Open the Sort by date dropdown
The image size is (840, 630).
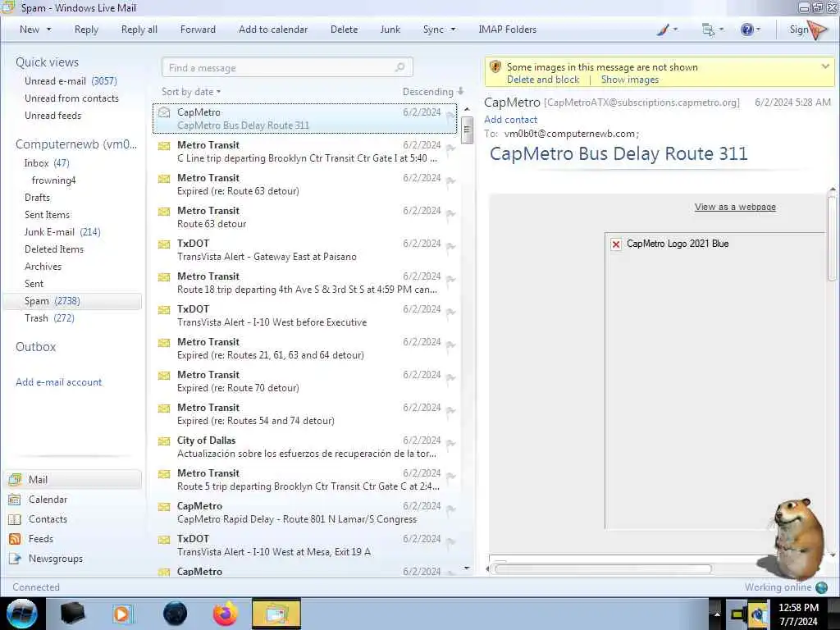coord(191,92)
